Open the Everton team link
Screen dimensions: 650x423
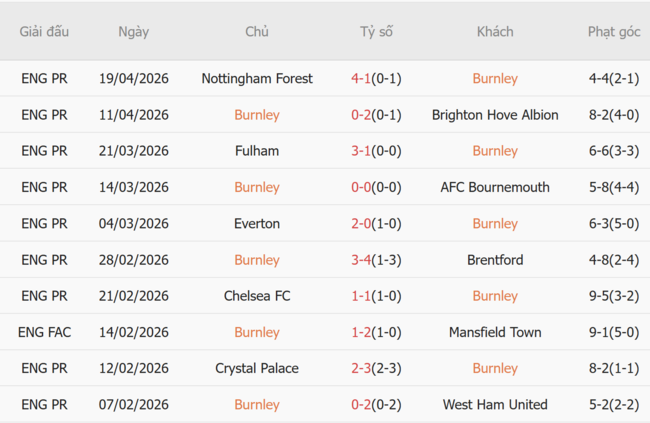coord(257,224)
